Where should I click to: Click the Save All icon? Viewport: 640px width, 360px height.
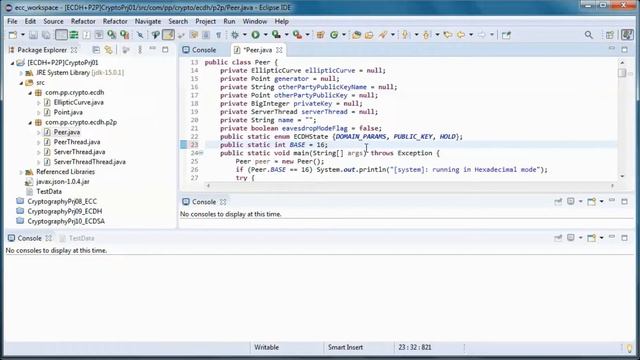pyautogui.click(x=46, y=35)
